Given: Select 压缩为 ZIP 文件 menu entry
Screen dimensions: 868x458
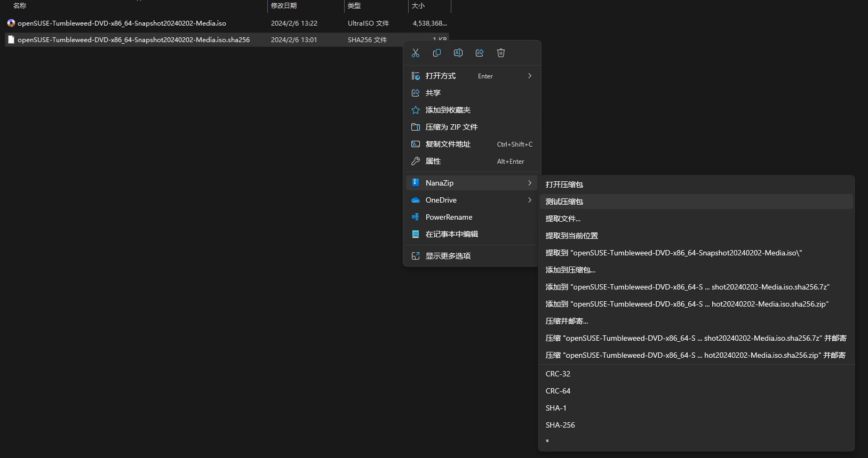Looking at the screenshot, I should [x=451, y=127].
